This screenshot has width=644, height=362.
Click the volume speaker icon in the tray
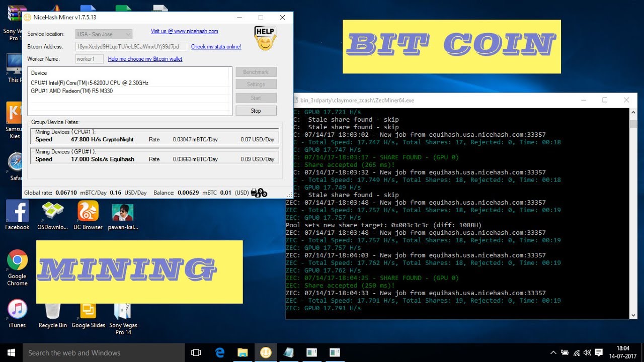[x=587, y=353]
